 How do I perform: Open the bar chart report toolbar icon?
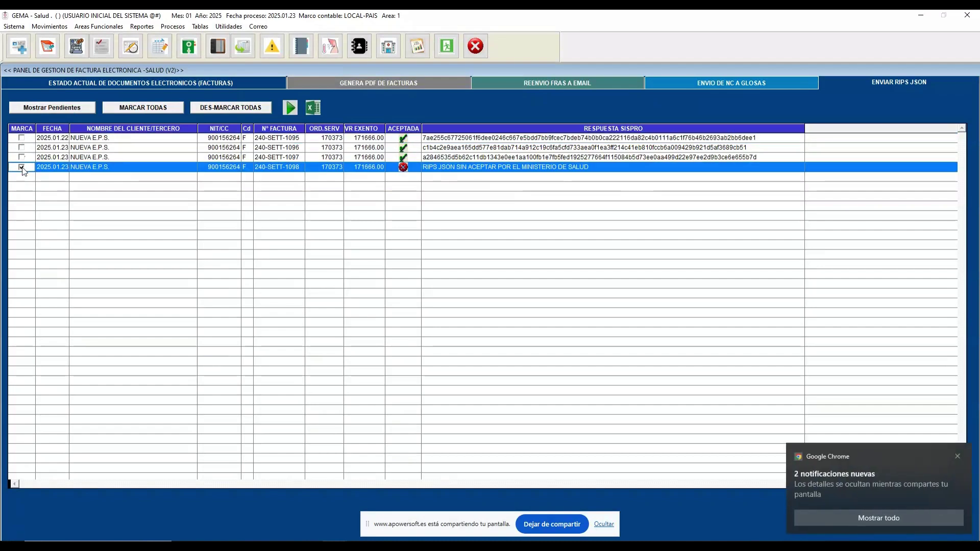tap(418, 46)
